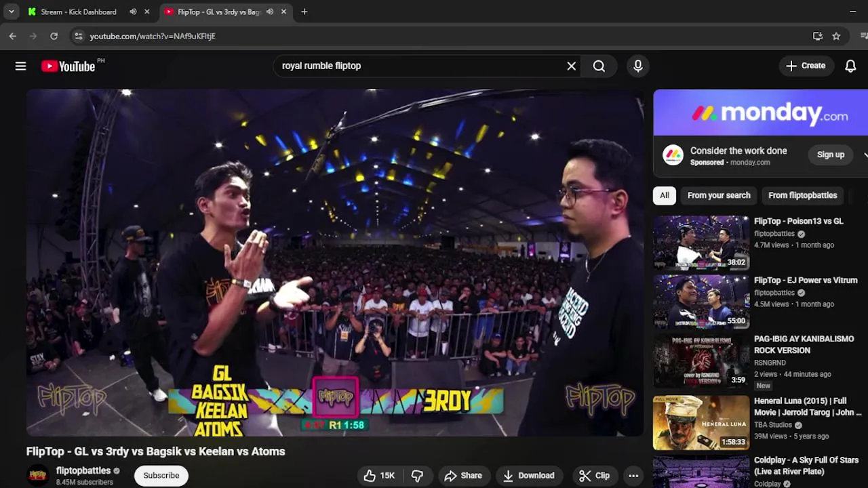Open Poison13 vs GL video thumbnail

coord(701,243)
